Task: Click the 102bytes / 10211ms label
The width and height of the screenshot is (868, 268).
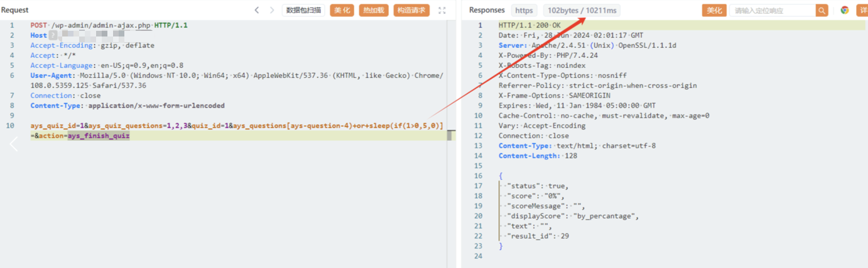Action: [582, 10]
